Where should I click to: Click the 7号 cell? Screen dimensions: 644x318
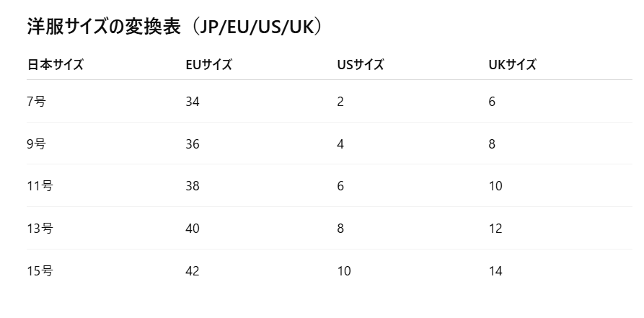coord(36,101)
